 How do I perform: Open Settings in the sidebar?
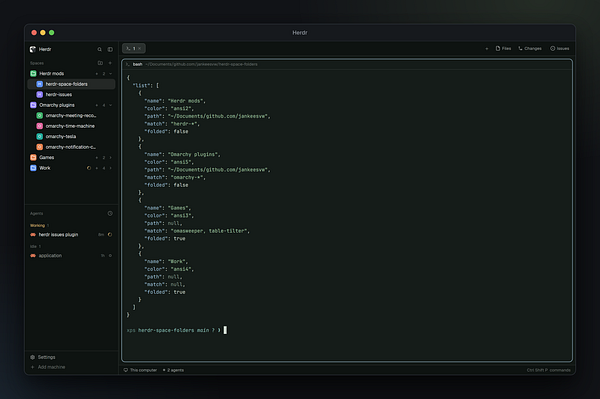[x=43, y=357]
